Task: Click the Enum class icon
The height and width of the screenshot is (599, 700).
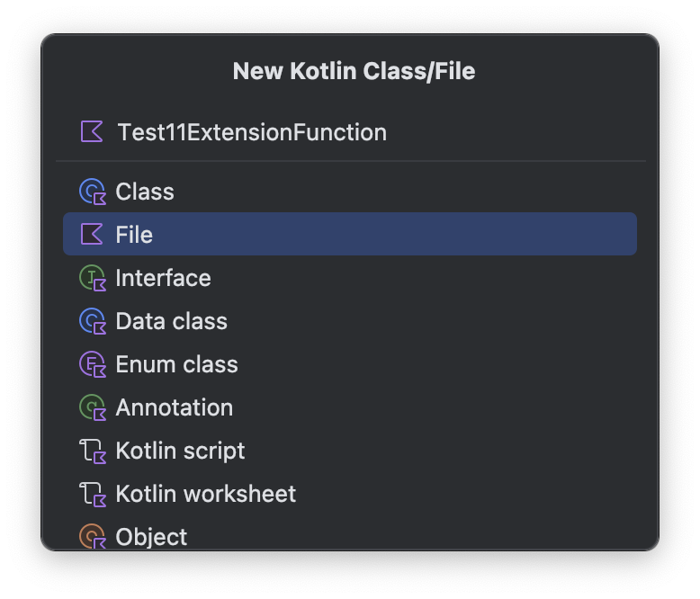Action: click(x=93, y=364)
